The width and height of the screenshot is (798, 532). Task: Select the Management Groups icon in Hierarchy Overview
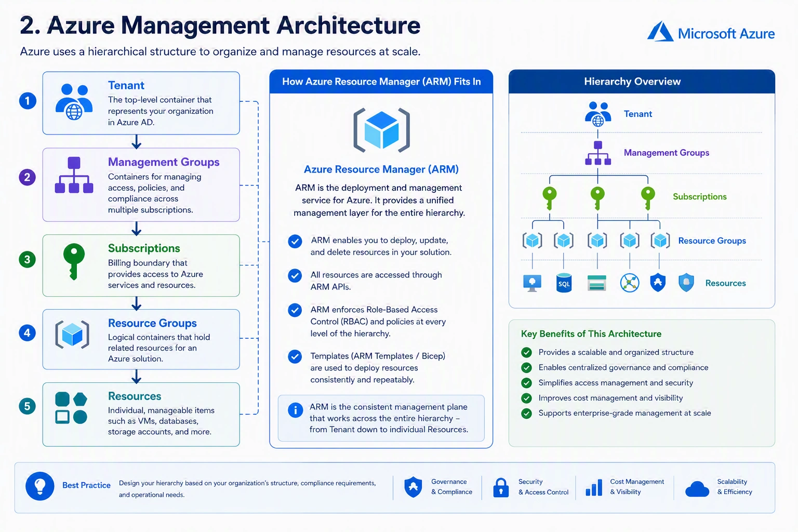pyautogui.click(x=598, y=153)
